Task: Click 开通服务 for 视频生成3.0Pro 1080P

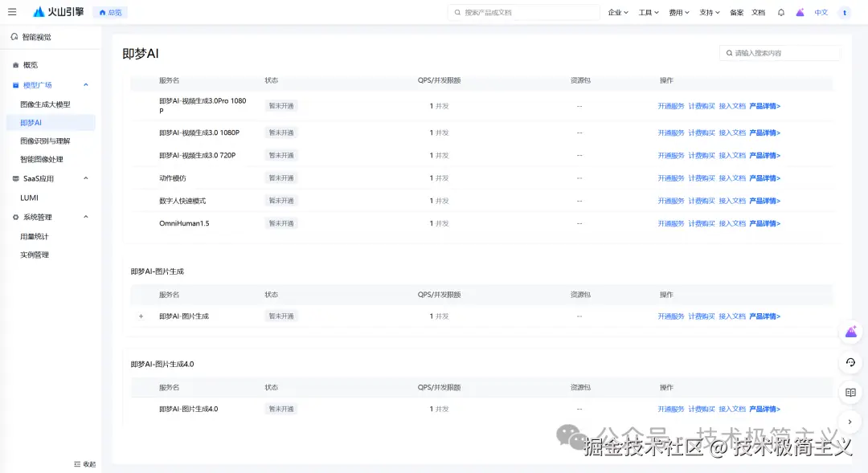Action: (671, 106)
